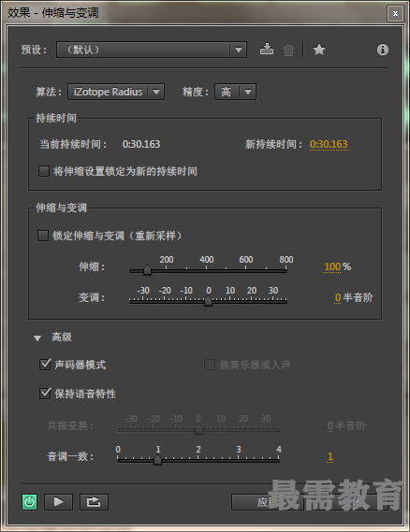The width and height of the screenshot is (410, 532).
Task: Uncheck 保持语音特性 checkbox
Action: 45,394
